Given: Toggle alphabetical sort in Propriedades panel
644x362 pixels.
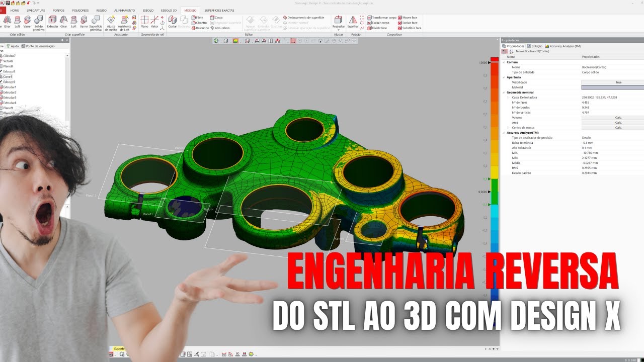Looking at the screenshot, I should [x=511, y=51].
